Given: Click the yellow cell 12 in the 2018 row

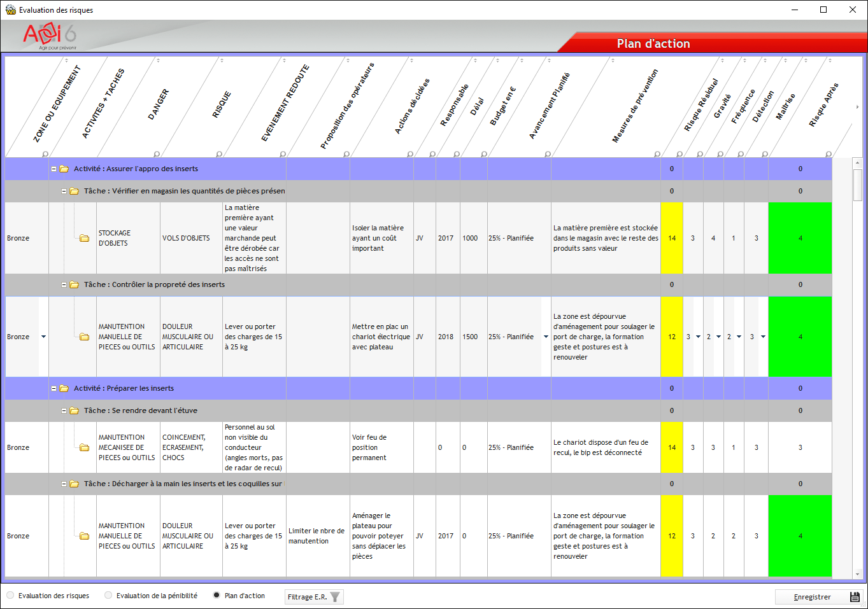Looking at the screenshot, I should tap(672, 337).
